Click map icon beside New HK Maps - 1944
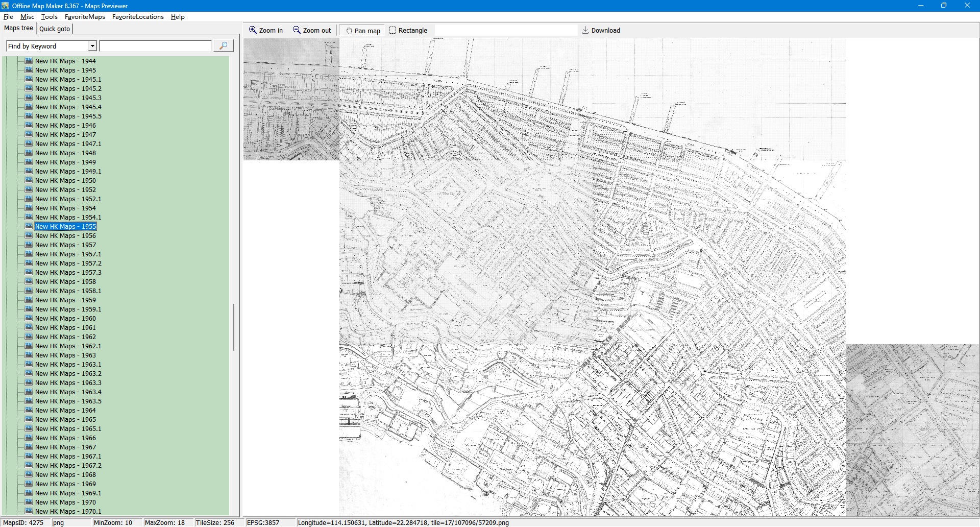980x527 pixels. pyautogui.click(x=29, y=61)
